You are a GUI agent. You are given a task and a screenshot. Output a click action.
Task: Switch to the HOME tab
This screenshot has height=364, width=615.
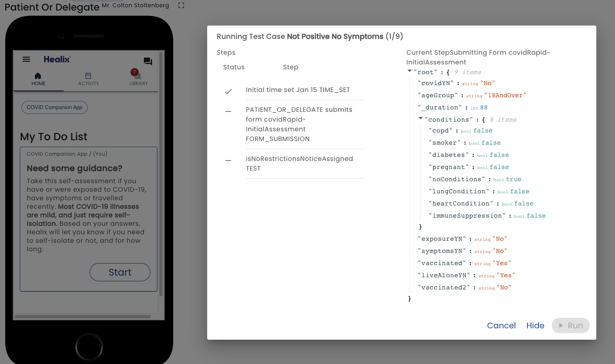coord(39,79)
